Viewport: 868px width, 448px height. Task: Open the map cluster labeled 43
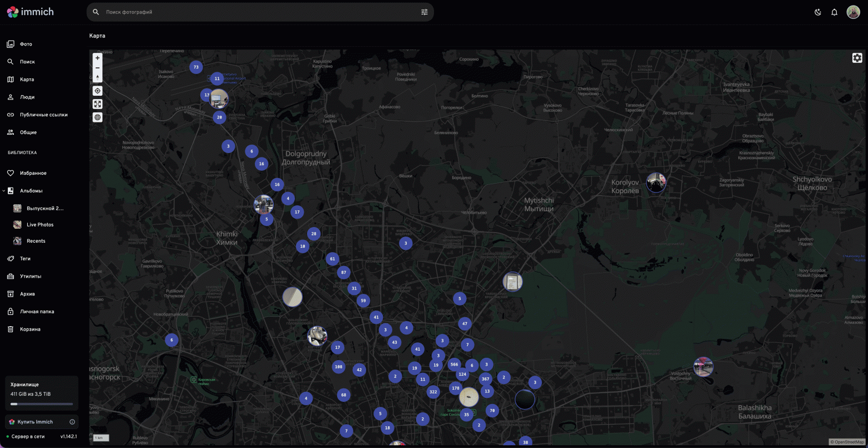(394, 342)
